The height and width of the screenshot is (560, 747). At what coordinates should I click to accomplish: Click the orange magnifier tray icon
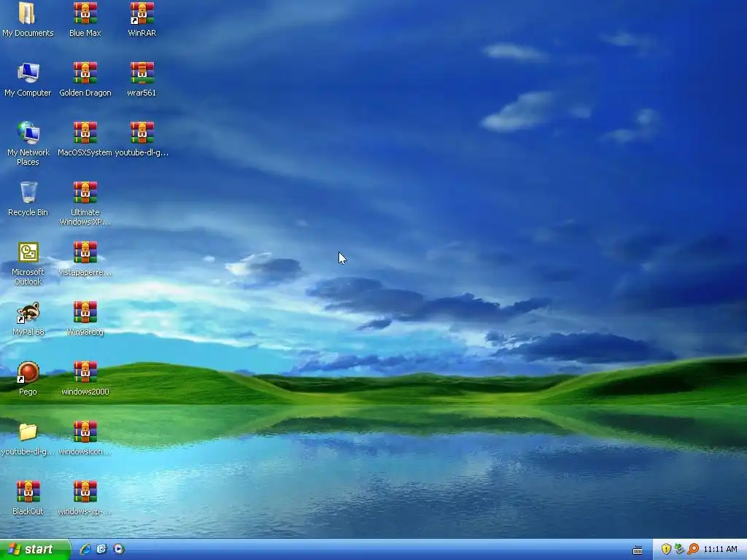(x=693, y=549)
